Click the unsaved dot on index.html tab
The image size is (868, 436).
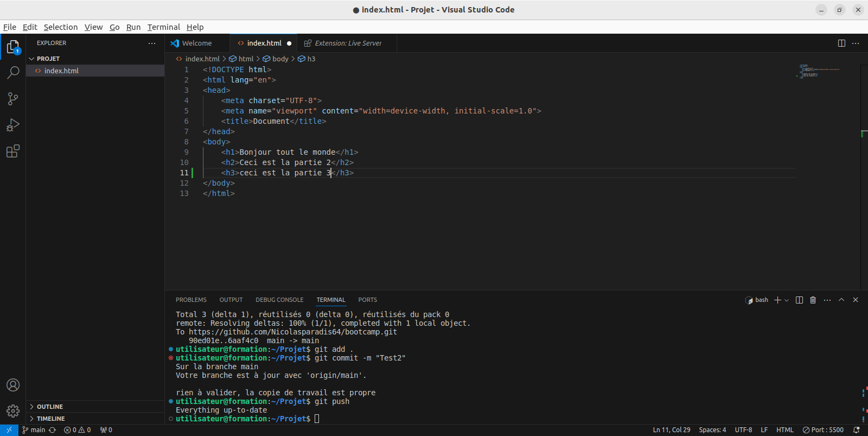point(289,43)
